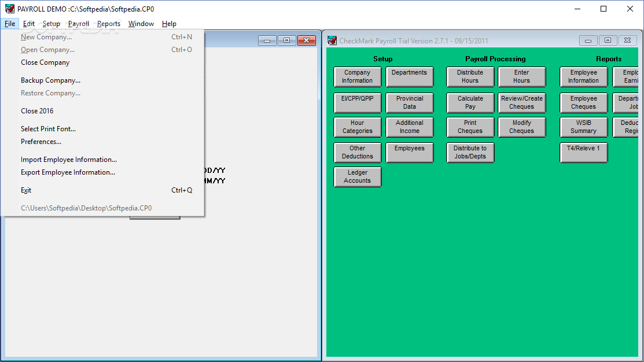Open Other Deductions setup
Screen dimensions: 644x362
coord(358,152)
